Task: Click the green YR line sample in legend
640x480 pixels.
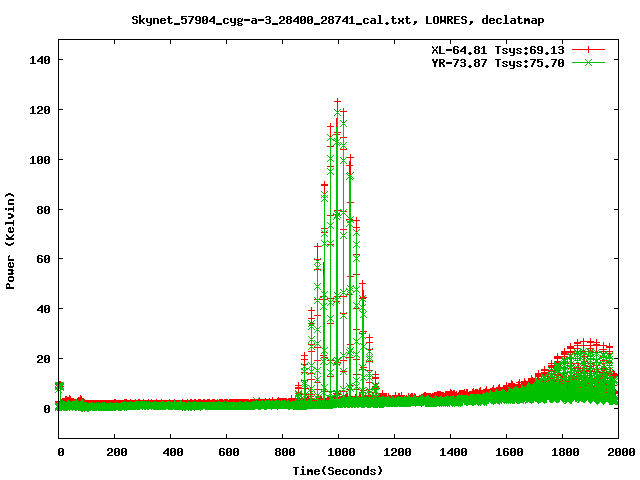Action: tap(590, 62)
